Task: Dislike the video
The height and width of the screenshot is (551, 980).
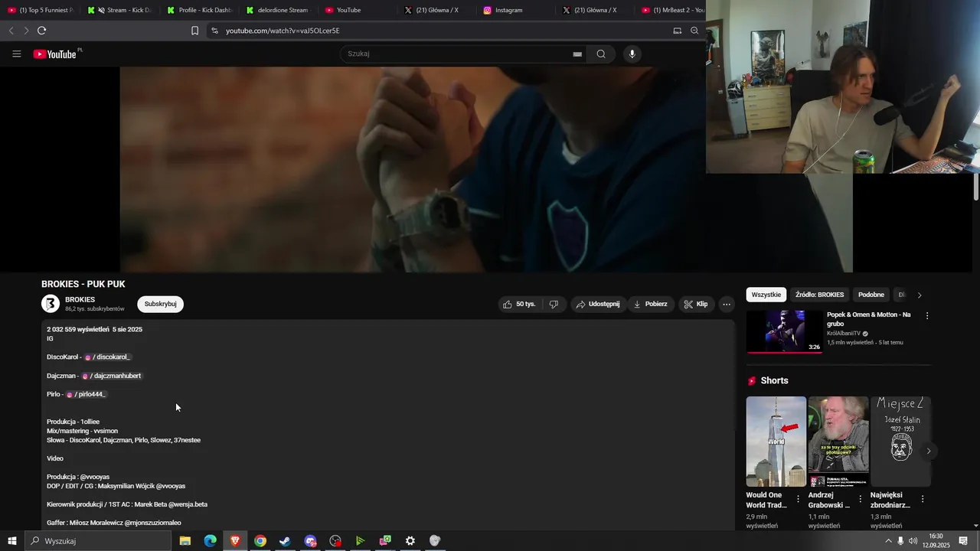Action: 554,304
